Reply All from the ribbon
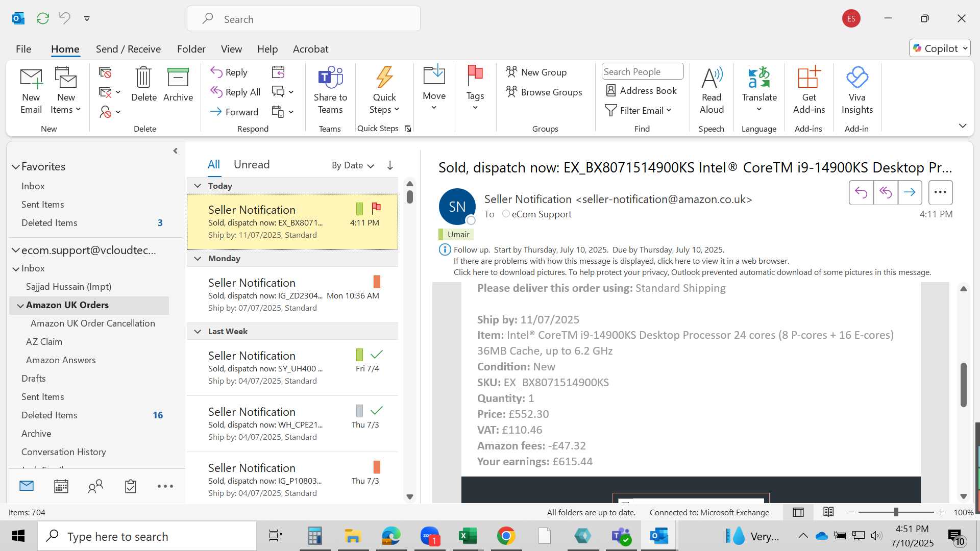This screenshot has height=551, width=980. 236,92
